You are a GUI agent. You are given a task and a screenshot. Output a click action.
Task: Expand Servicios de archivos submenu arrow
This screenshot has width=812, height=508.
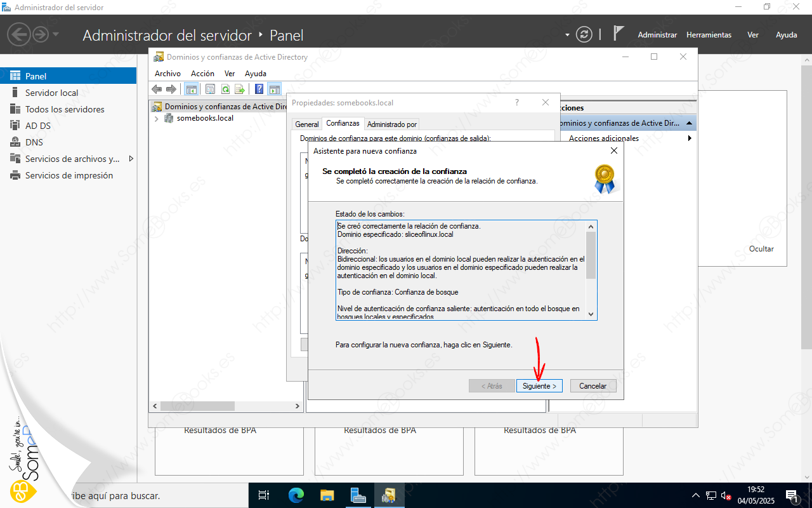click(x=131, y=159)
